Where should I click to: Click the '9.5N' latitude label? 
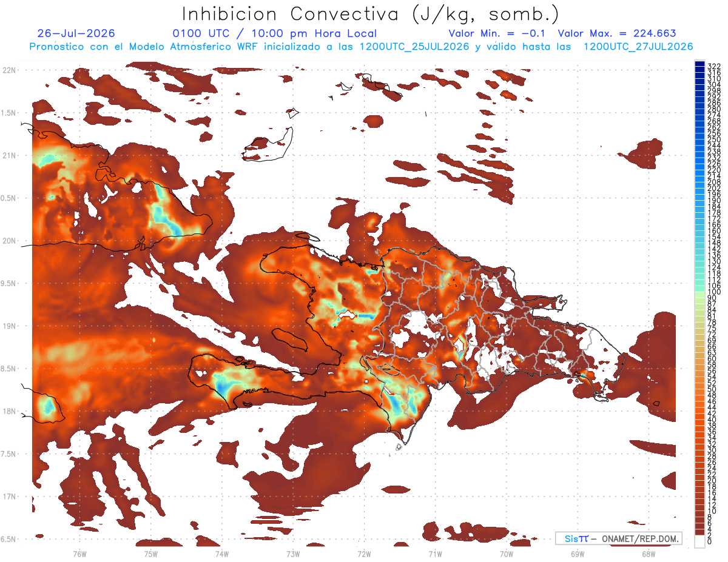click(9, 283)
